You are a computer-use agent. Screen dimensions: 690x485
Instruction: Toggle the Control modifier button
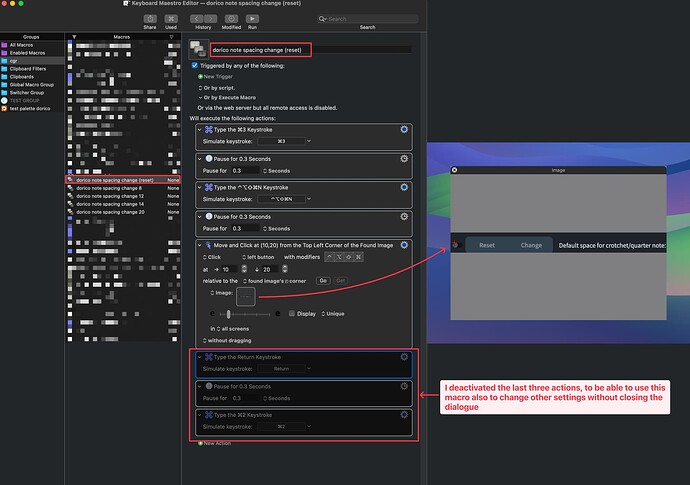click(329, 257)
